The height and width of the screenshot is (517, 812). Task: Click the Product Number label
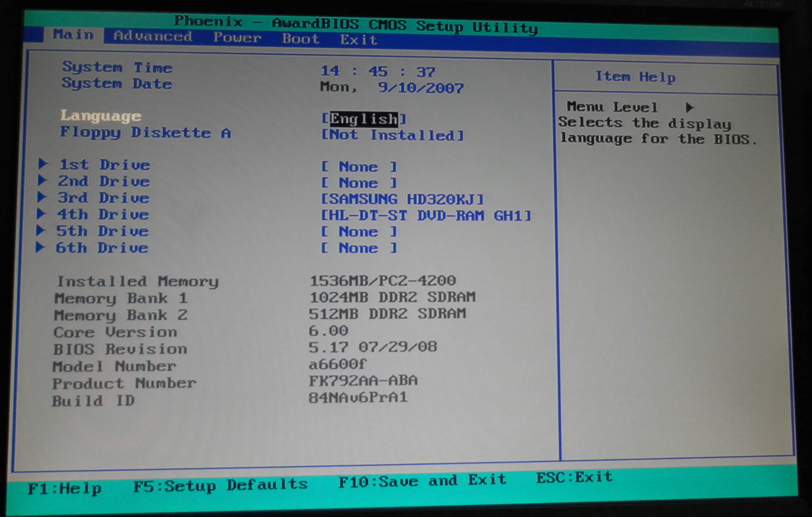(x=124, y=383)
